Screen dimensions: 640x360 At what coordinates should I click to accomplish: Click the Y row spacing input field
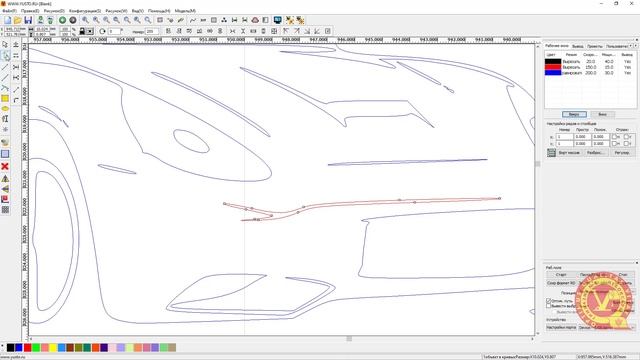(x=582, y=144)
